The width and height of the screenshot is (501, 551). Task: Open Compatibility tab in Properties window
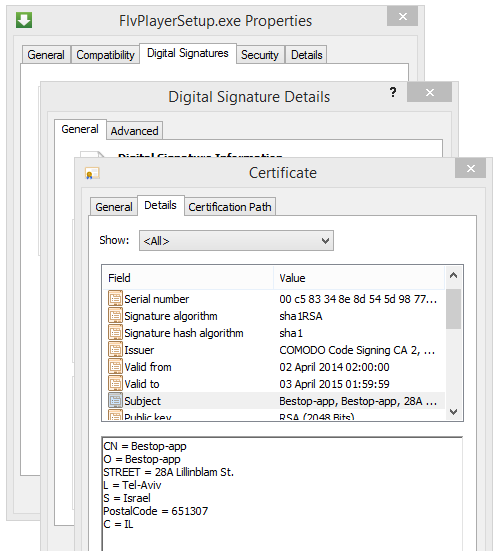click(x=105, y=55)
